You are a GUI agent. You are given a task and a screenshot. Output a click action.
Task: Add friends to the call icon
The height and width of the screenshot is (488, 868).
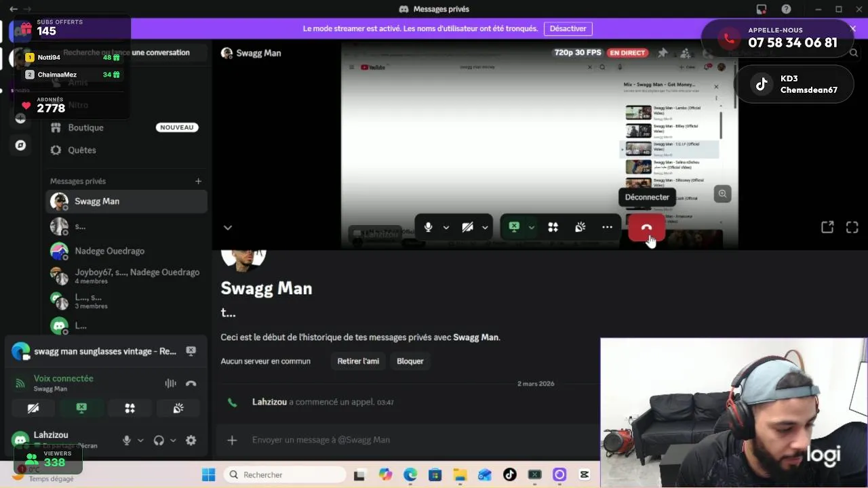point(686,53)
